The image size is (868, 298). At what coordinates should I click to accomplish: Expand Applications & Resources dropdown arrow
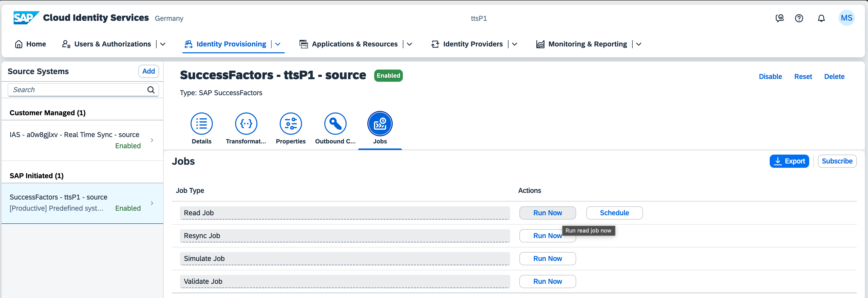[x=409, y=44]
